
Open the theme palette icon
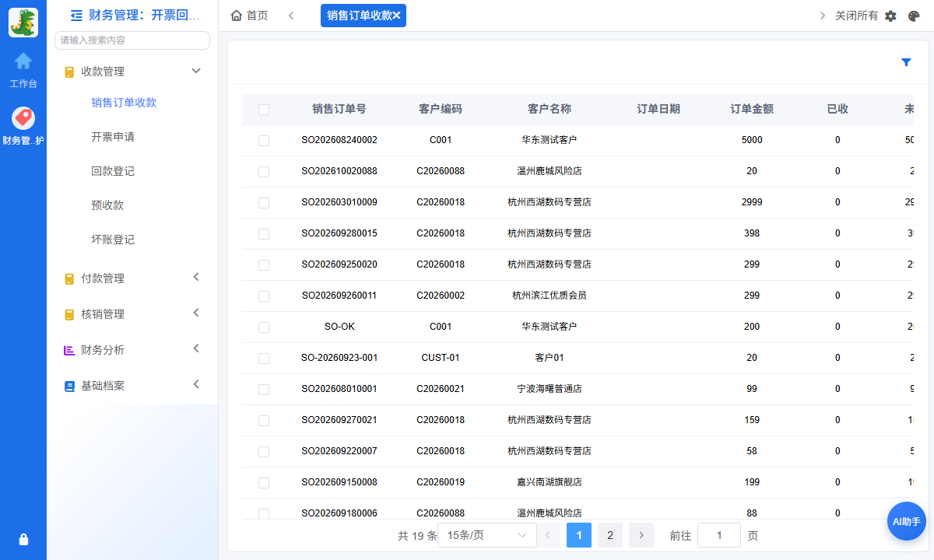pyautogui.click(x=915, y=16)
